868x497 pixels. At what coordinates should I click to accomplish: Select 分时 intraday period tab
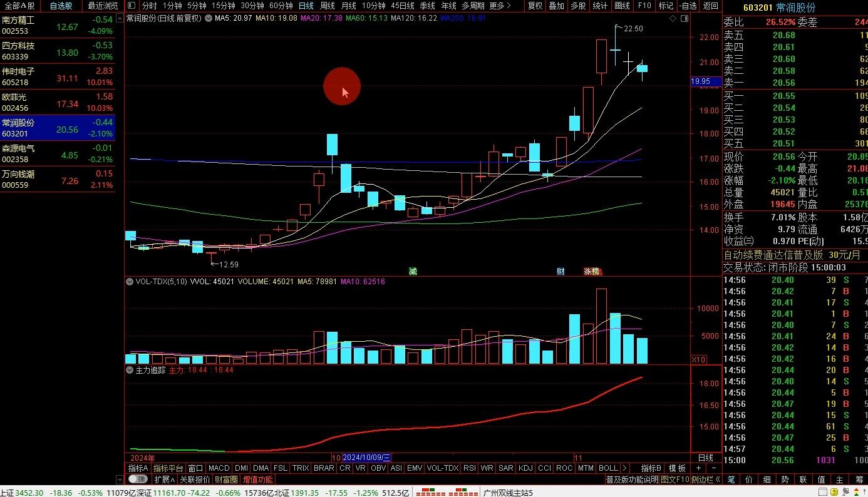tap(150, 6)
